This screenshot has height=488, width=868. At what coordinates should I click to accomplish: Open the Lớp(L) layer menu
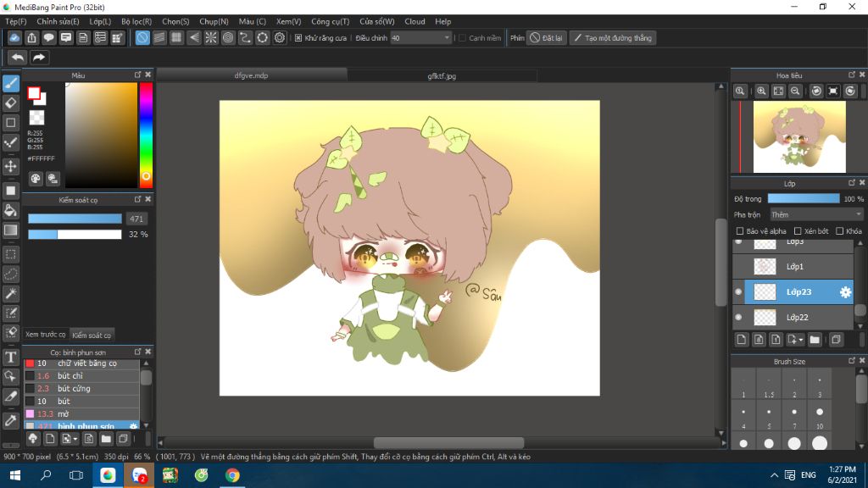pos(100,21)
